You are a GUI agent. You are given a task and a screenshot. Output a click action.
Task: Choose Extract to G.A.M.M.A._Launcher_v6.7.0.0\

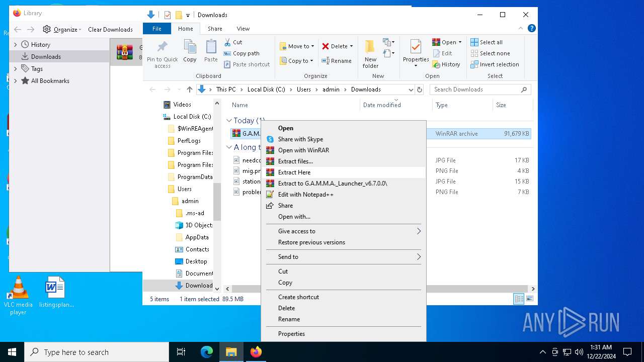coord(343,184)
